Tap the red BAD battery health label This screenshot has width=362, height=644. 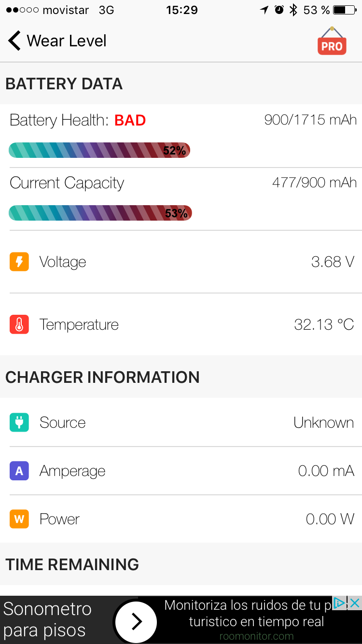[130, 120]
